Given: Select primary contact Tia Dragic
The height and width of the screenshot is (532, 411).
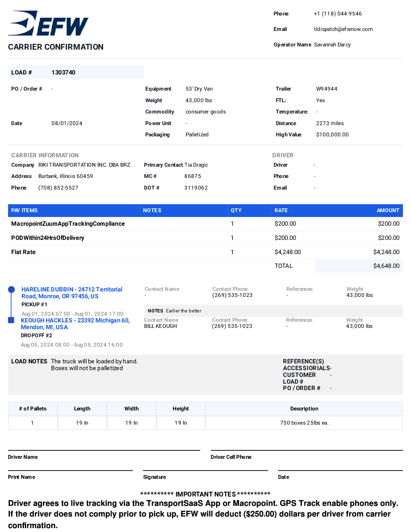Looking at the screenshot, I should (x=196, y=165).
